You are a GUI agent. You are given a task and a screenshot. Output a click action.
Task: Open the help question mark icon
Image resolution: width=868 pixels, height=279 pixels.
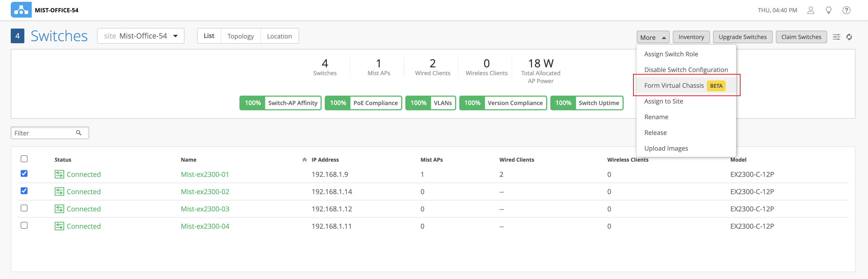click(846, 10)
